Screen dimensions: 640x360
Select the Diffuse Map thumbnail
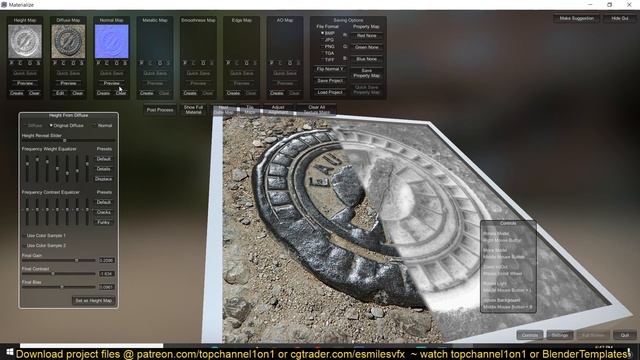[x=68, y=41]
